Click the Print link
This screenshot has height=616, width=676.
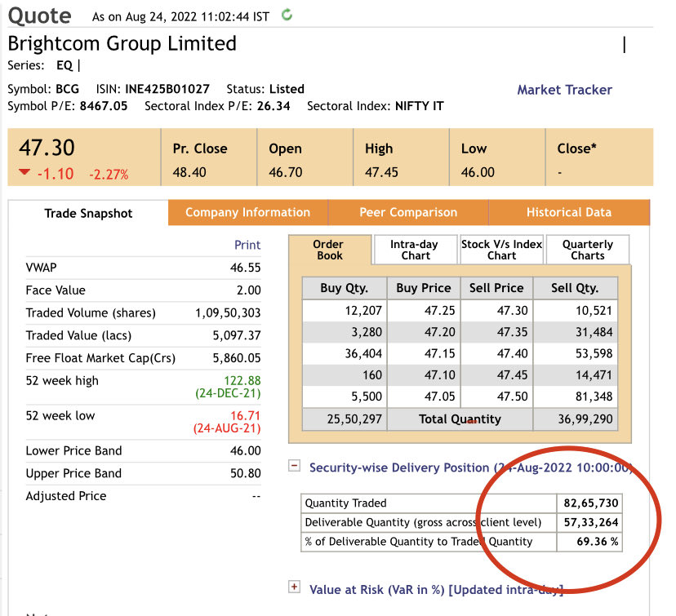tap(247, 245)
